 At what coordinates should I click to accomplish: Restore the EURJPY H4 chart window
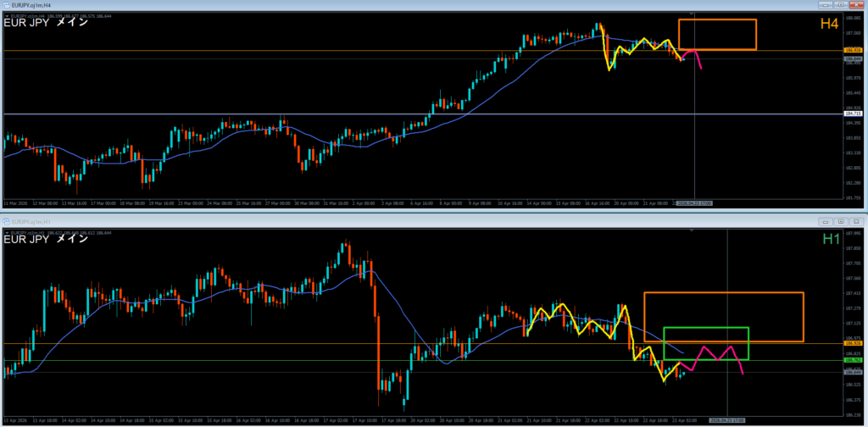click(x=842, y=4)
